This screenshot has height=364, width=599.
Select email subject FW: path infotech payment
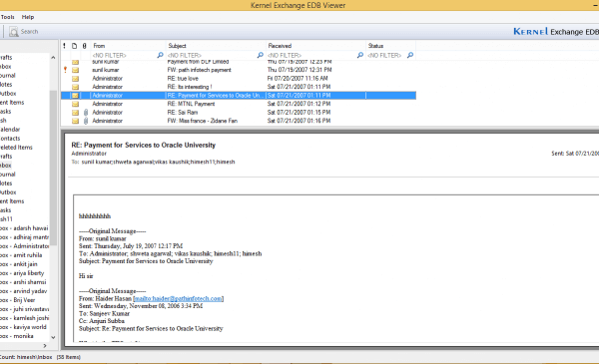click(x=199, y=70)
